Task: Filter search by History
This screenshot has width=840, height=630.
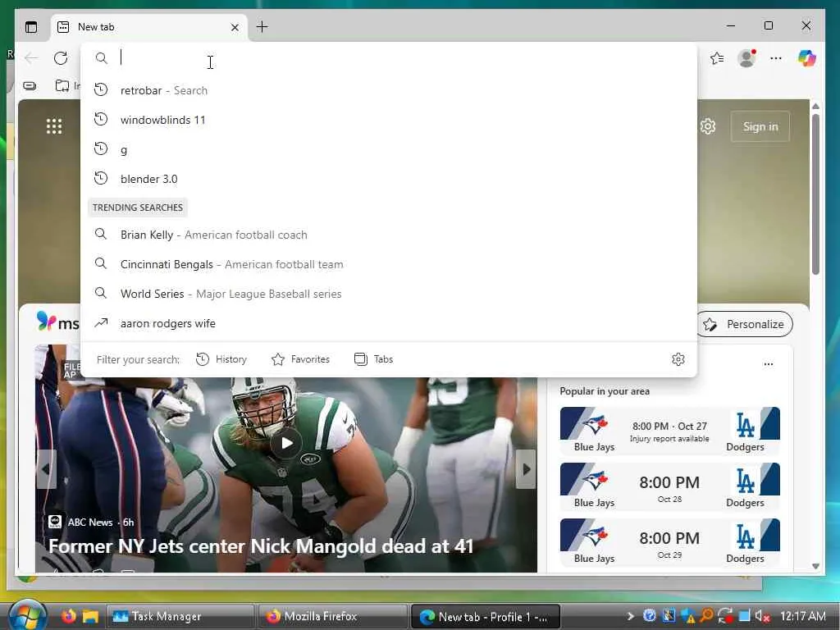Action: pyautogui.click(x=221, y=359)
